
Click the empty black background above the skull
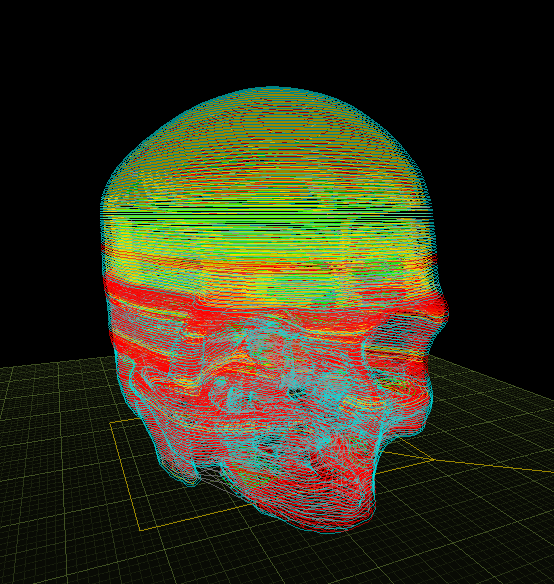276,41
